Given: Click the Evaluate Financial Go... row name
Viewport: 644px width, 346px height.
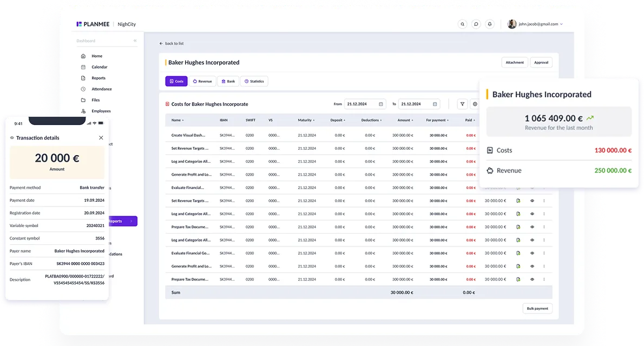Looking at the screenshot, I should click(190, 253).
